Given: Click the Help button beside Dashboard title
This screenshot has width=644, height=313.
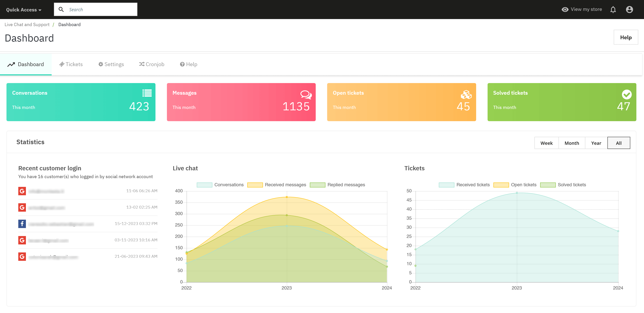Looking at the screenshot, I should click(x=626, y=37).
